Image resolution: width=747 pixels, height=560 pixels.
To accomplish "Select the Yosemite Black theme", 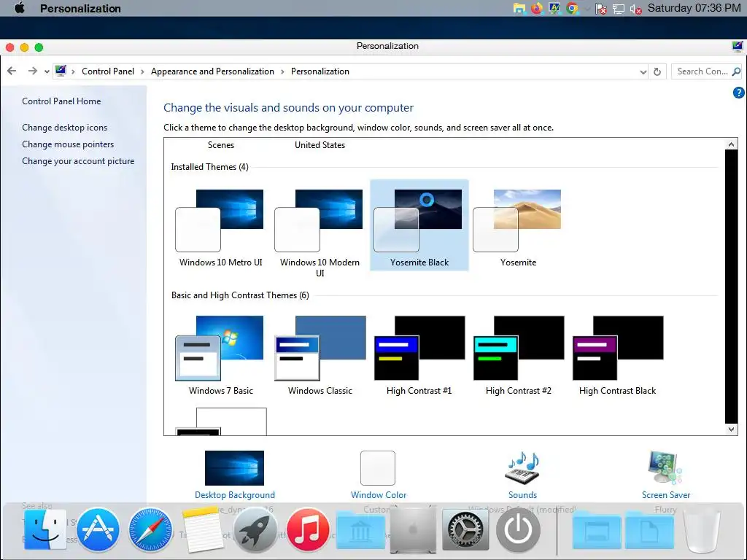I will coord(419,225).
